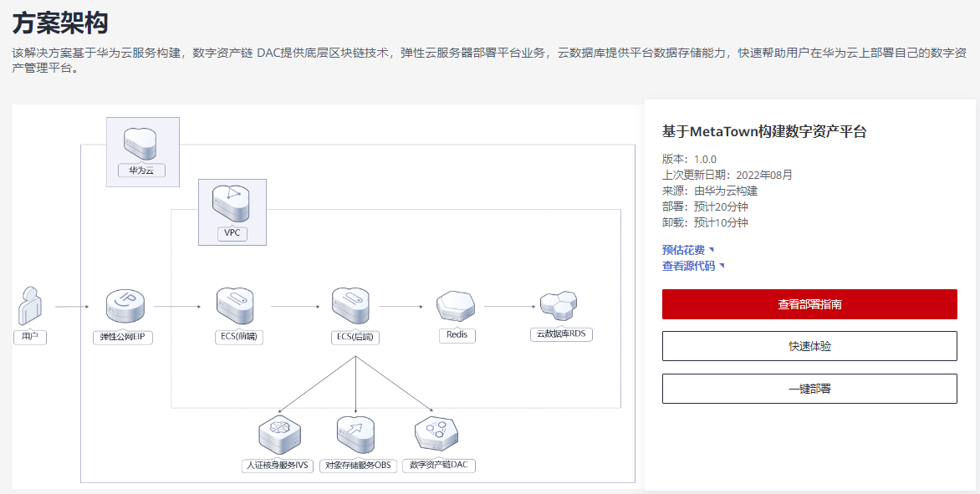Click the 人证核身IVS icon
Viewport: 980px width, 494px height.
[x=280, y=434]
